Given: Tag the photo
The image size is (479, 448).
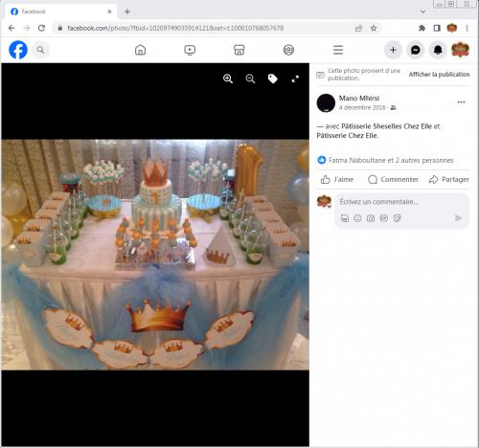Looking at the screenshot, I should pos(273,78).
